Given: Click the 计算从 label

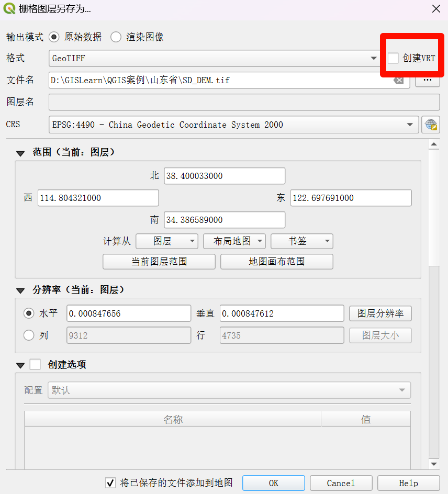Looking at the screenshot, I should [x=117, y=241].
